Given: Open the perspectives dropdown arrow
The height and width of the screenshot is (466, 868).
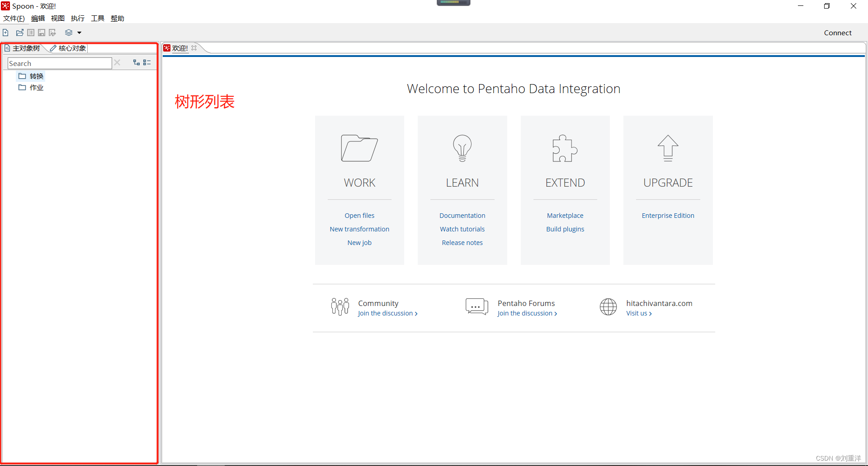Looking at the screenshot, I should tap(79, 33).
